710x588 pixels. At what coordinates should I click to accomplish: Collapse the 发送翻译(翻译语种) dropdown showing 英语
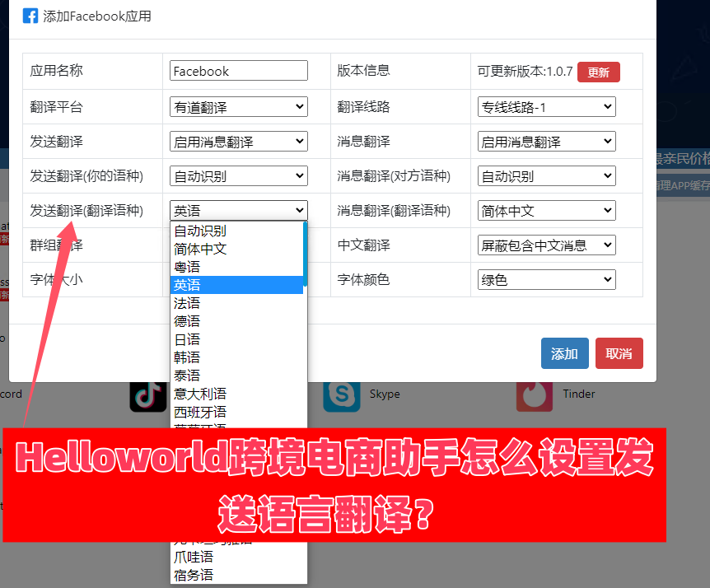239,211
